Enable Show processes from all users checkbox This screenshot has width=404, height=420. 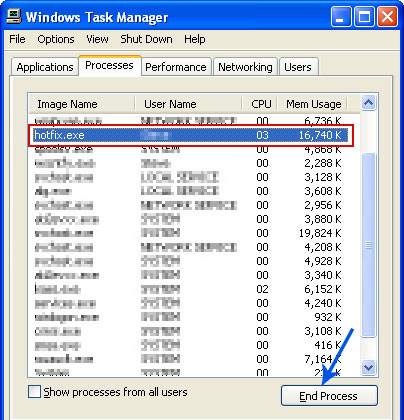[34, 392]
